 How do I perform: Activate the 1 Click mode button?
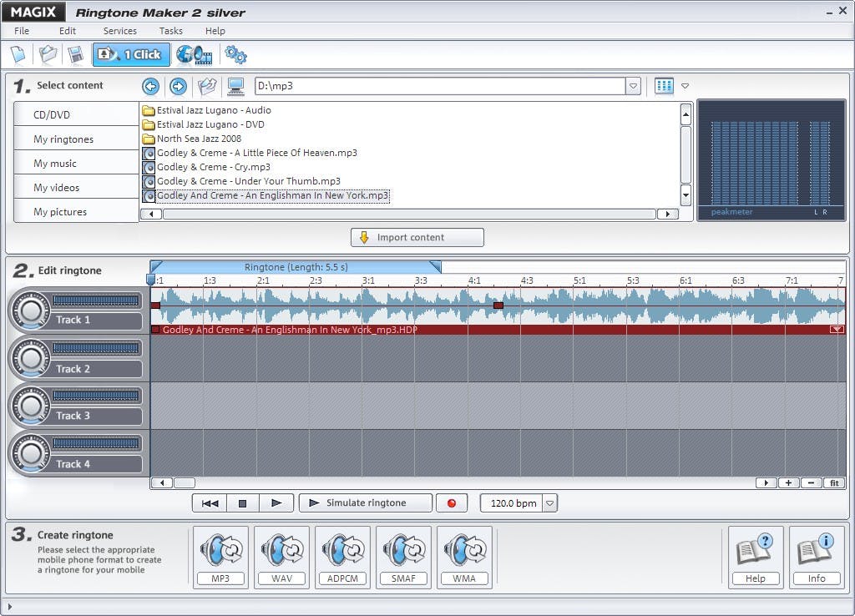pos(131,54)
